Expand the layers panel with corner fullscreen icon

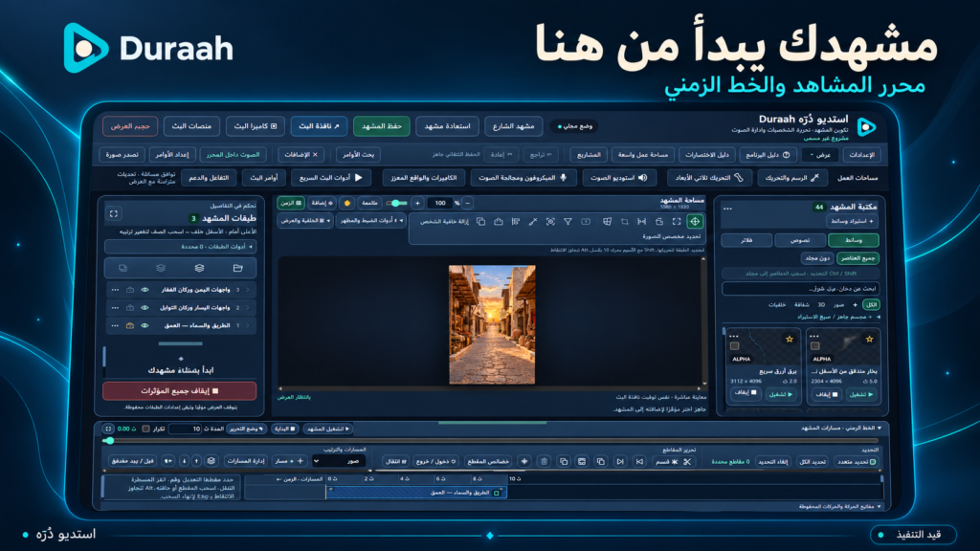[x=114, y=213]
